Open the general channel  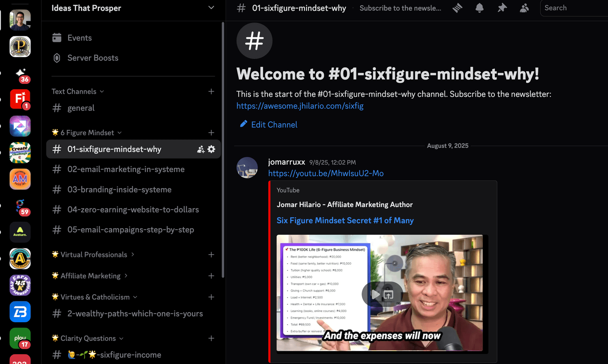[133, 108]
